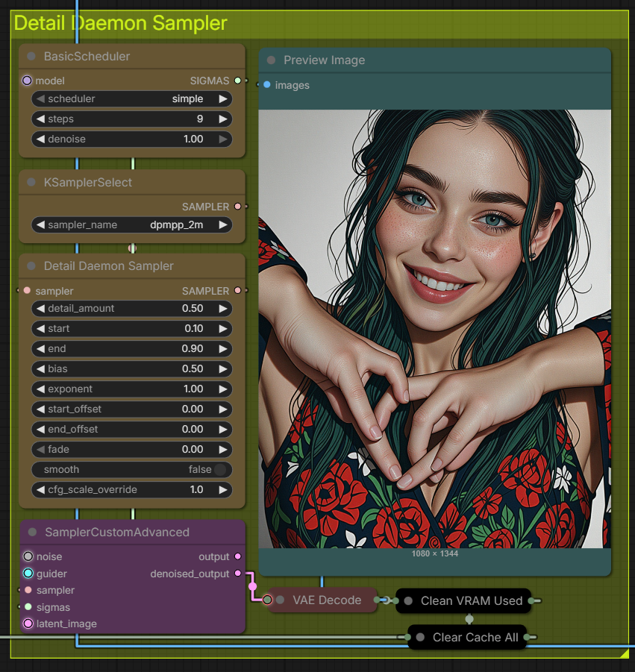The width and height of the screenshot is (635, 672).
Task: Toggle the smooth setting in Detail Daemon Sampler
Action: click(x=221, y=469)
